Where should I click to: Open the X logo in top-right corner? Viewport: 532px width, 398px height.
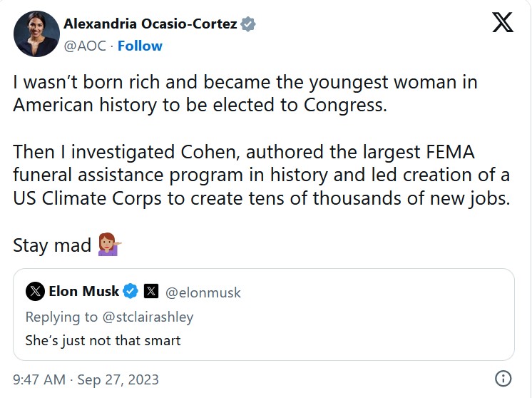503,22
